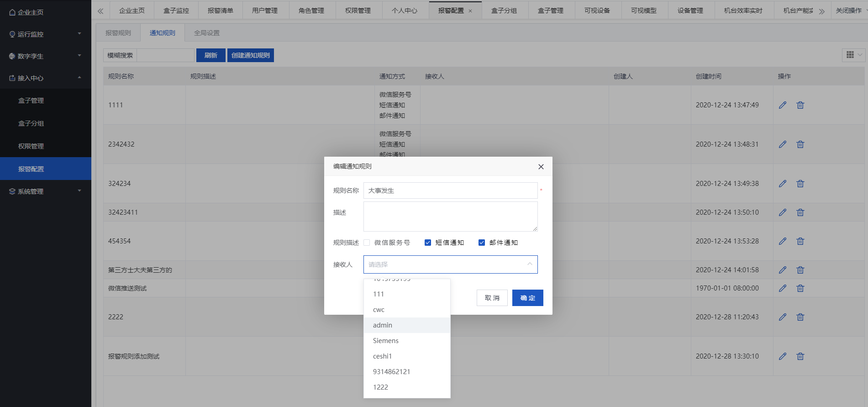The height and width of the screenshot is (407, 868).
Task: Delete the rule named 1111
Action: (800, 105)
